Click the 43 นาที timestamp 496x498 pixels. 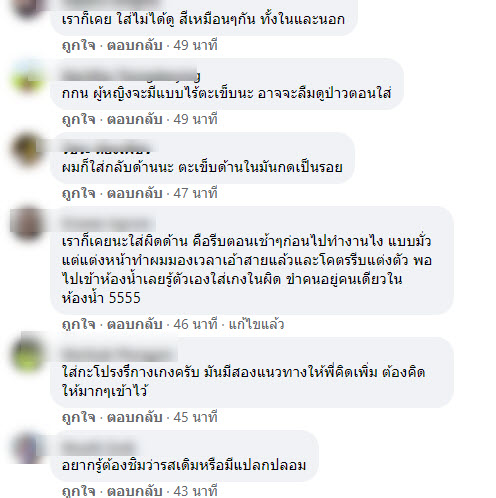pyautogui.click(x=195, y=491)
